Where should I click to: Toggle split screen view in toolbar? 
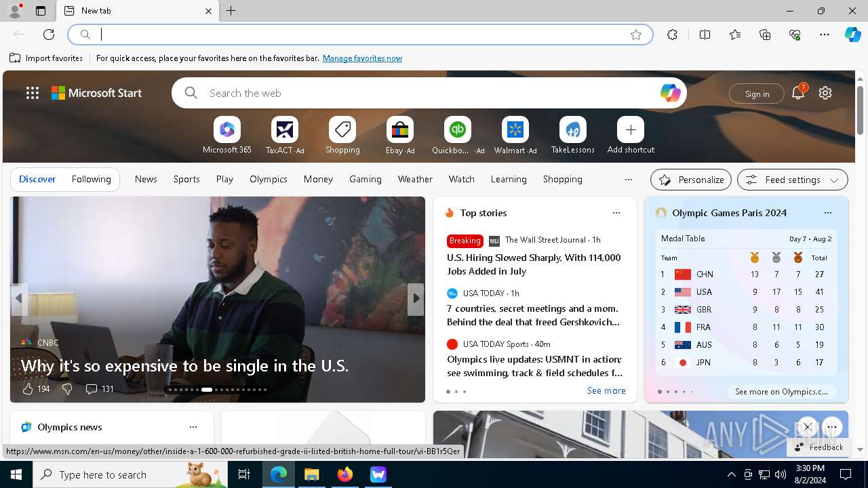click(x=705, y=35)
